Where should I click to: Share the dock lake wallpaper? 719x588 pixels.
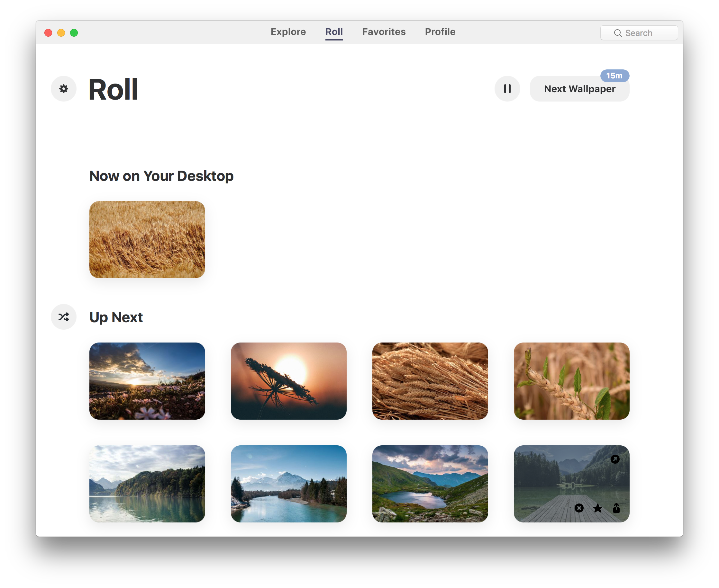616,507
